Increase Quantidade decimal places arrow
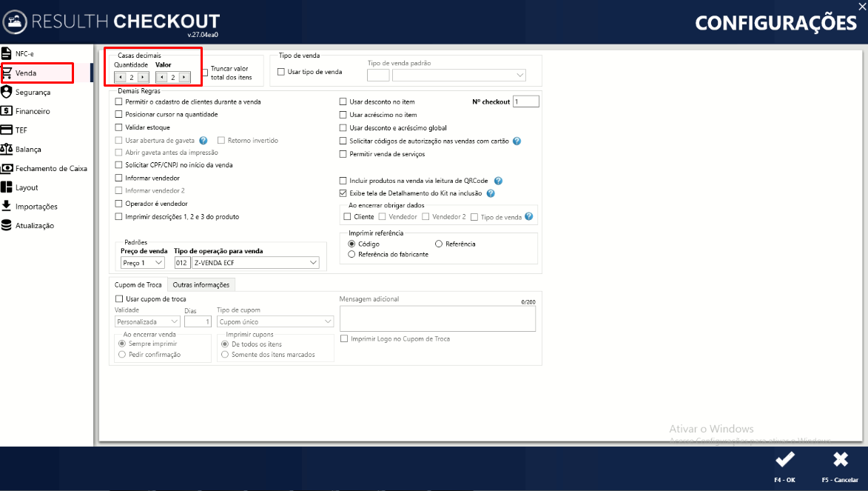 (x=144, y=77)
